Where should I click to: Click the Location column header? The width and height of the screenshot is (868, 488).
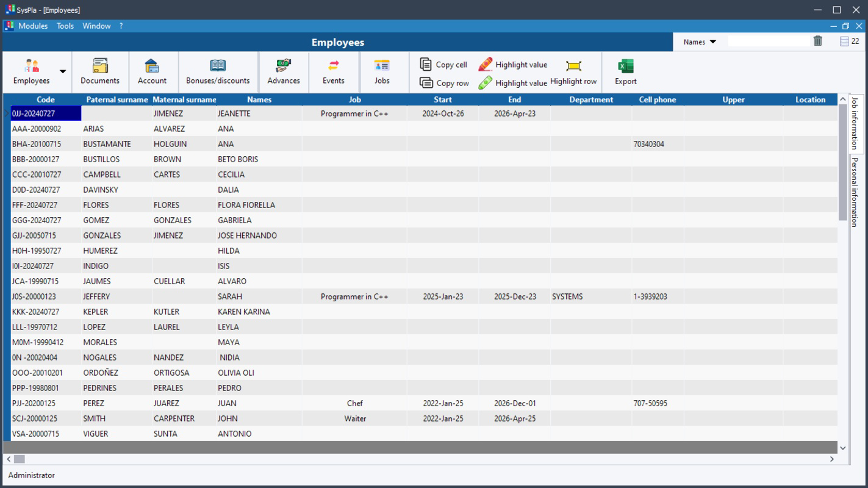810,99
